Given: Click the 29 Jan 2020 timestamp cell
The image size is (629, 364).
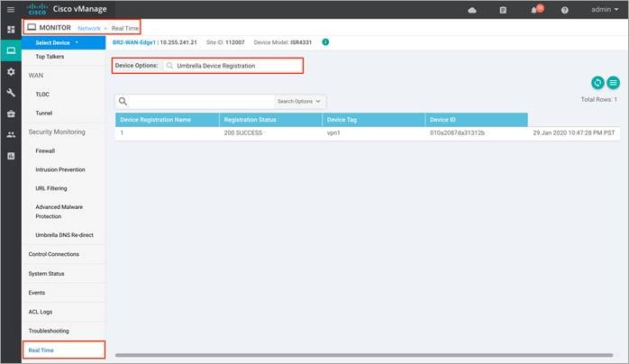Looking at the screenshot, I should [574, 132].
